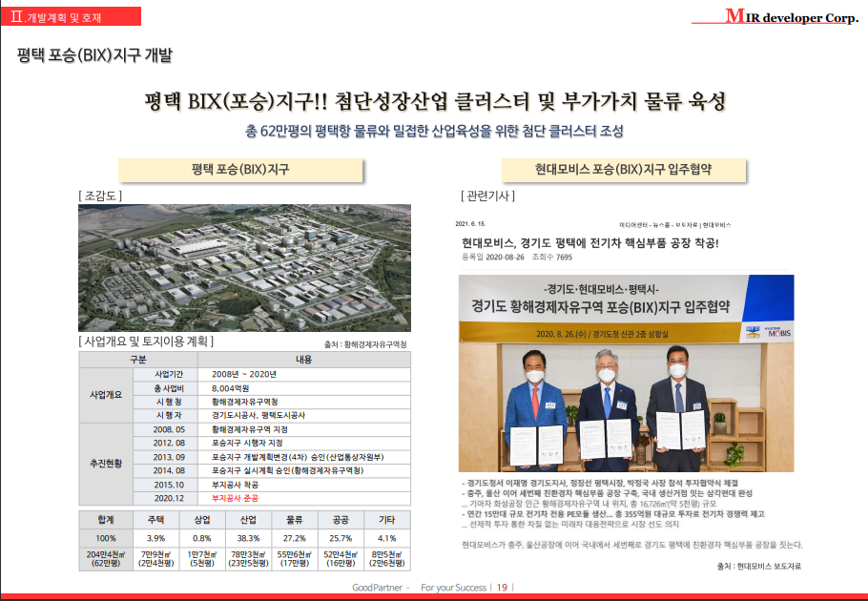Image resolution: width=868 pixels, height=601 pixels.
Task: Select the slide title '평택 포승(BIX)지구 개발'
Action: tap(94, 55)
